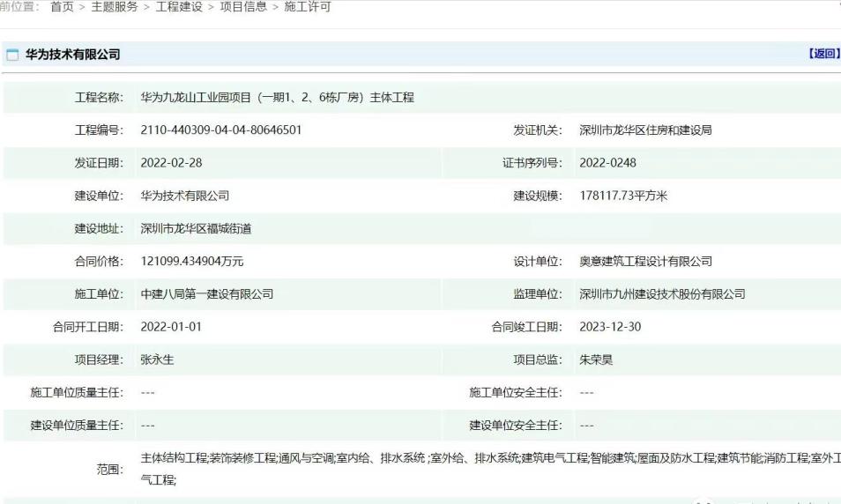Open 项目信息 breadcrumb link

point(243,7)
